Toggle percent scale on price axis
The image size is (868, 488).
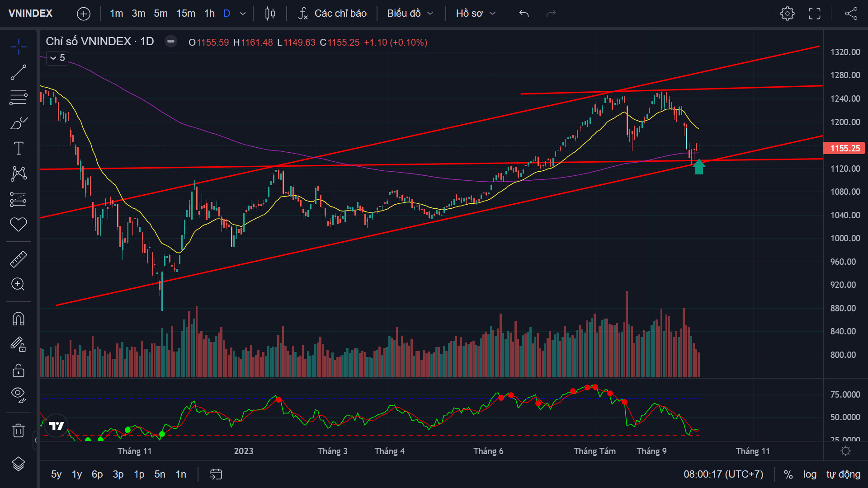[x=788, y=474]
